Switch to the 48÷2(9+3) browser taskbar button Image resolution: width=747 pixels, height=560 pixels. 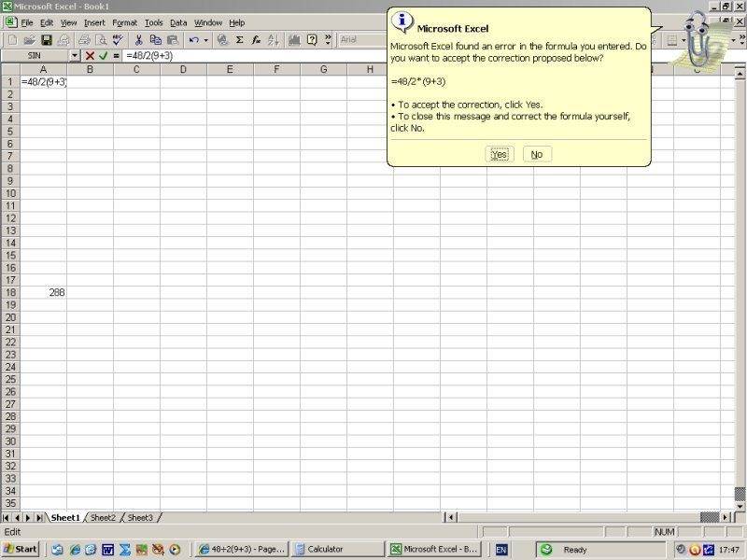[x=243, y=549]
